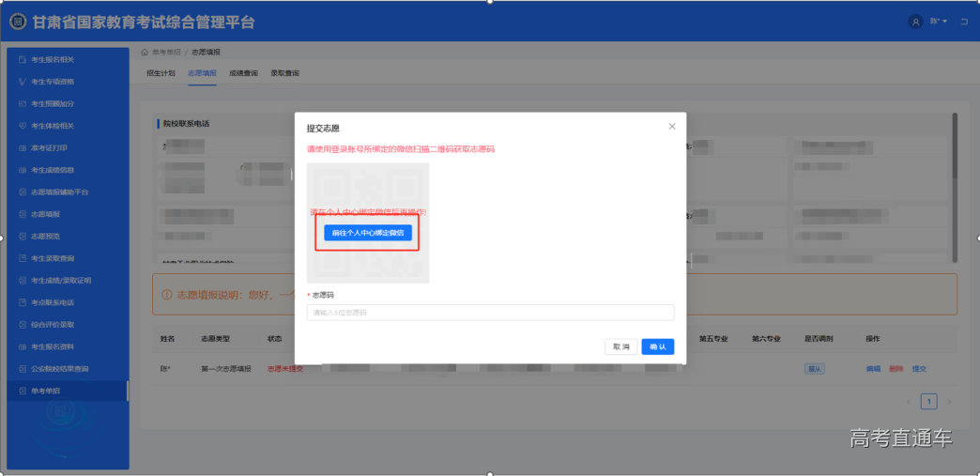Click the 前往个人中心绑定微信 button
Viewport: 980px width, 476px height.
367,233
